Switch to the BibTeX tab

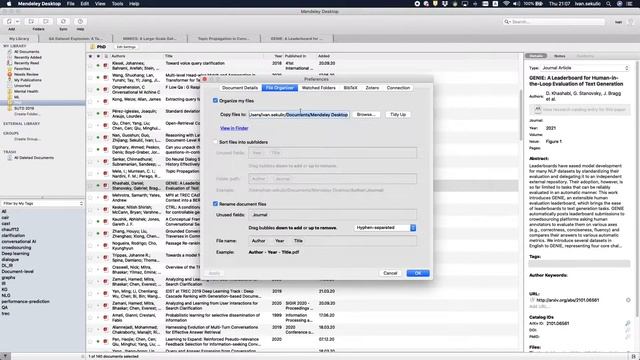[x=350, y=88]
